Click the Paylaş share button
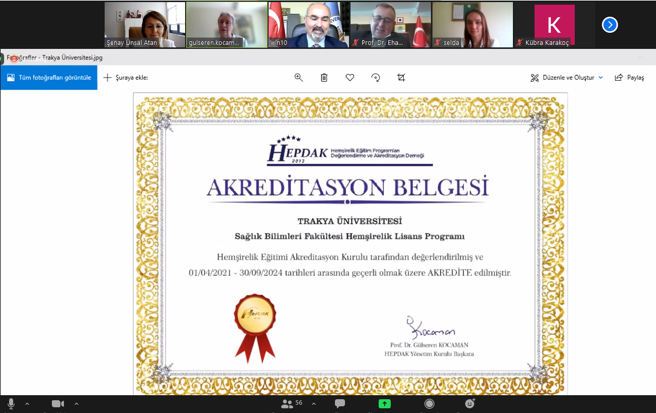Image resolution: width=656 pixels, height=413 pixels. click(x=629, y=77)
